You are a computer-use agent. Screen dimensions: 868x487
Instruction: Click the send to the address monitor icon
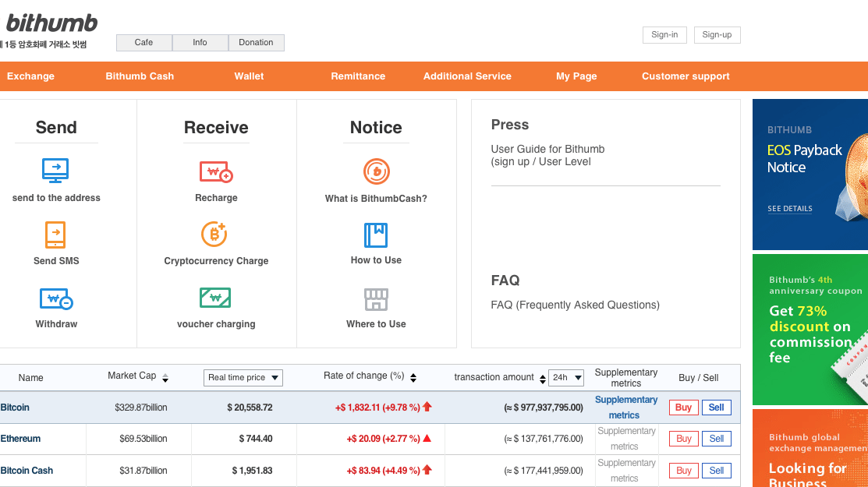[x=55, y=171]
